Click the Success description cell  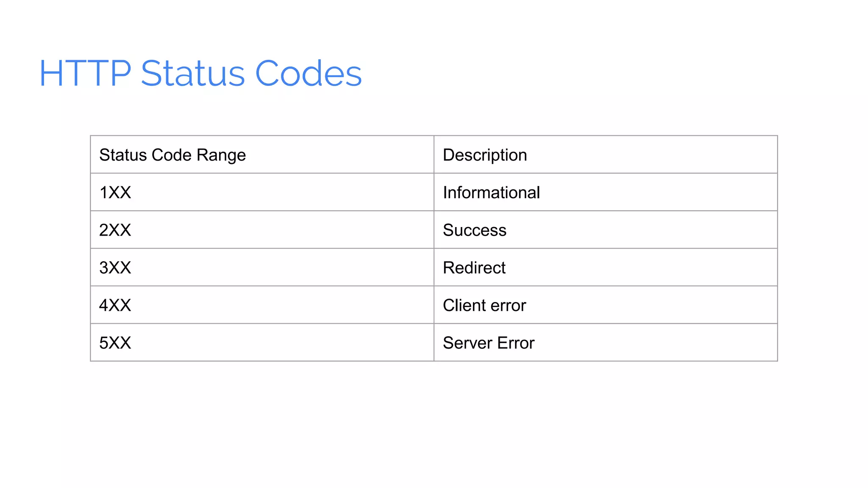(x=606, y=230)
